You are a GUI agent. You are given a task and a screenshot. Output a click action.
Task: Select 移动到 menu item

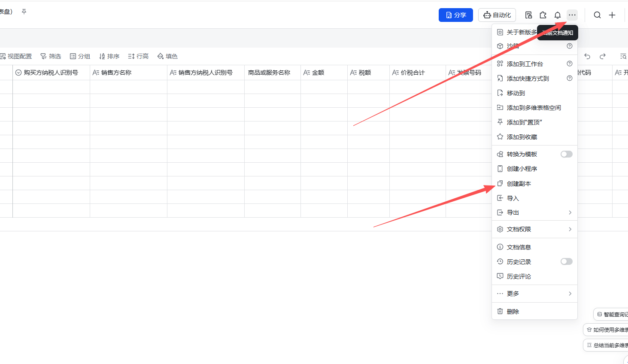tap(534, 93)
